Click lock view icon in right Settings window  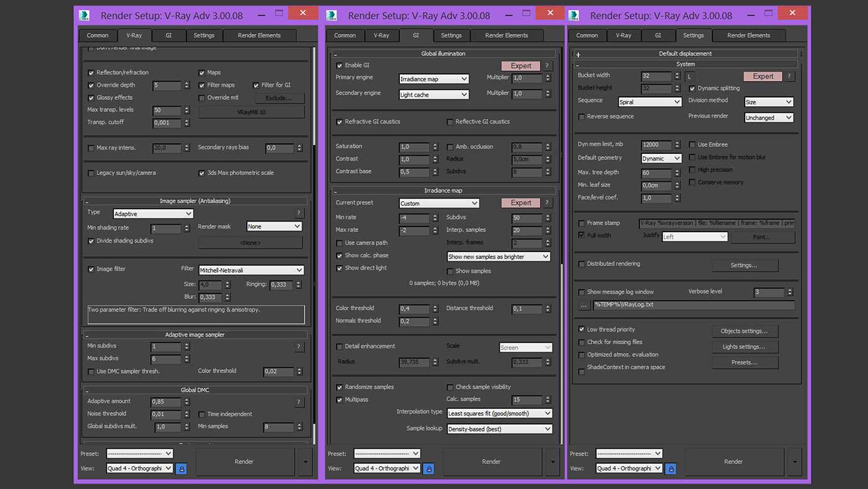(x=671, y=469)
